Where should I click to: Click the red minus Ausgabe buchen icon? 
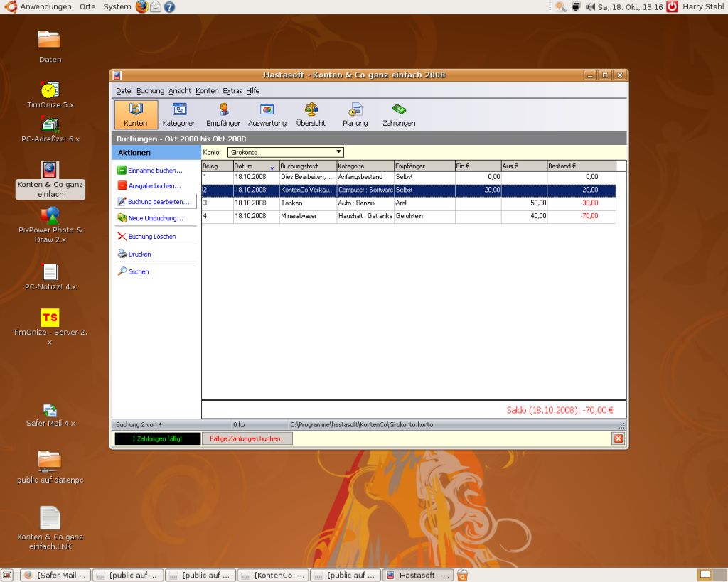[x=122, y=185]
